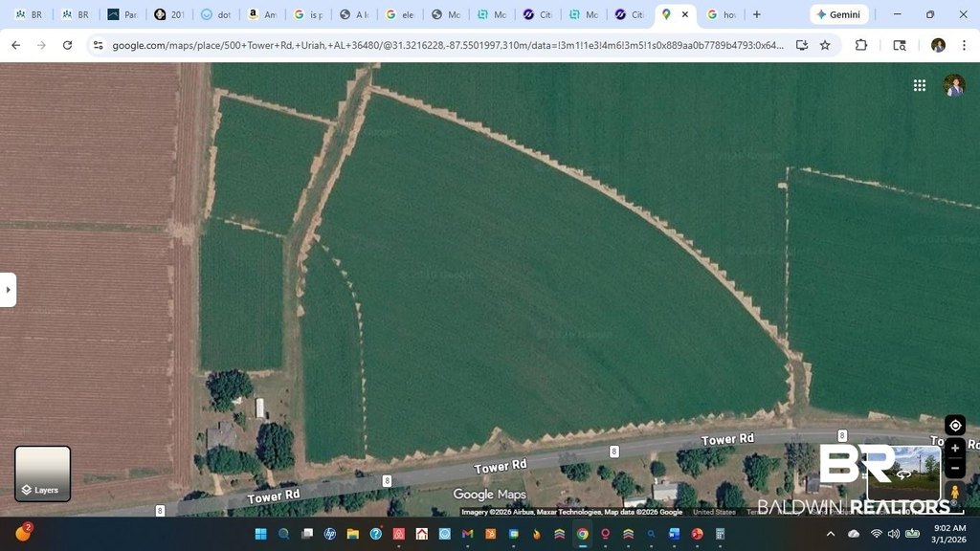The width and height of the screenshot is (980, 551).
Task: Switch to the 'A lo' tab
Action: [354, 14]
